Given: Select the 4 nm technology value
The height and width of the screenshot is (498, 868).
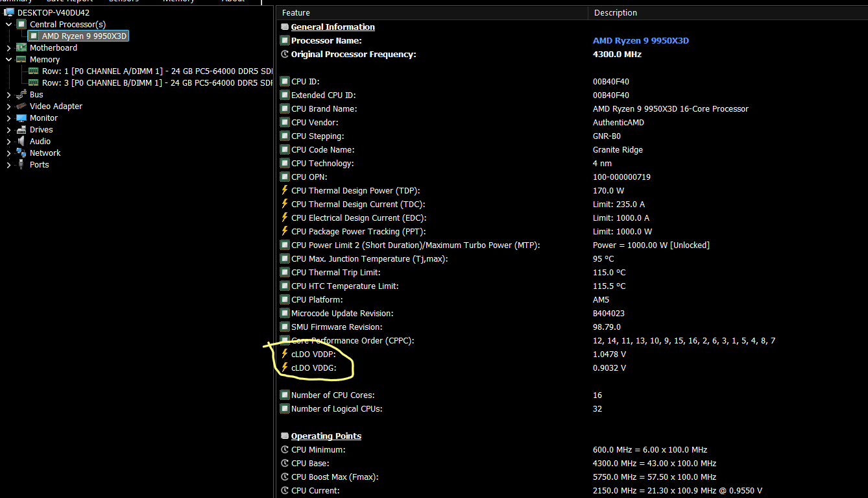Looking at the screenshot, I should click(x=602, y=163).
